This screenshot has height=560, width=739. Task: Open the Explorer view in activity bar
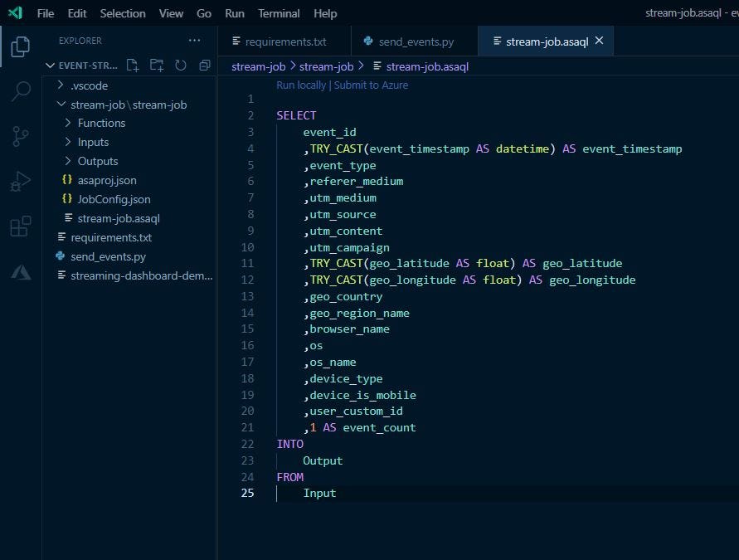point(21,47)
